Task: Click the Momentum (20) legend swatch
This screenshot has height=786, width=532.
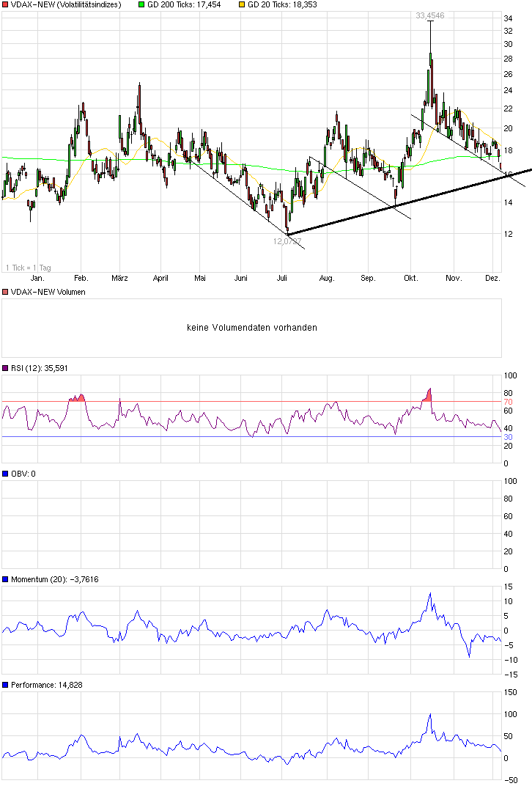Action: tap(5, 579)
